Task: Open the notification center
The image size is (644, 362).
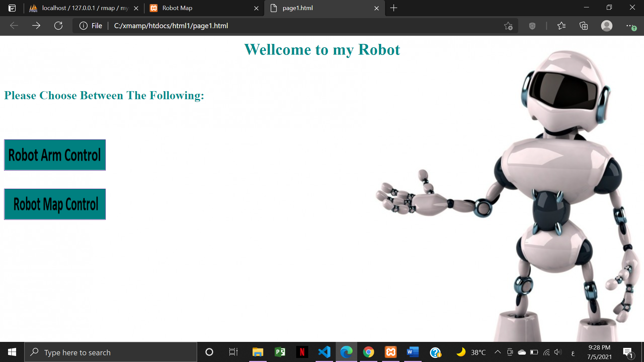Action: click(x=628, y=352)
